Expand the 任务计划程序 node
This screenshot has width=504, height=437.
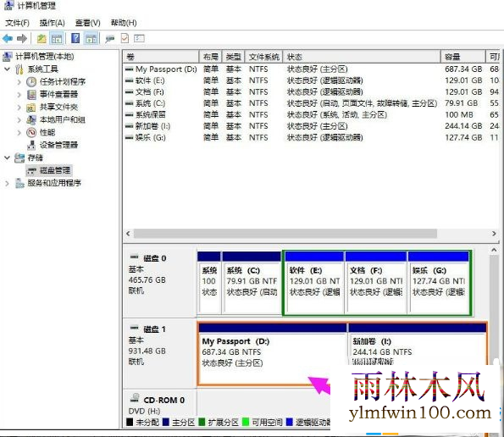[19, 81]
